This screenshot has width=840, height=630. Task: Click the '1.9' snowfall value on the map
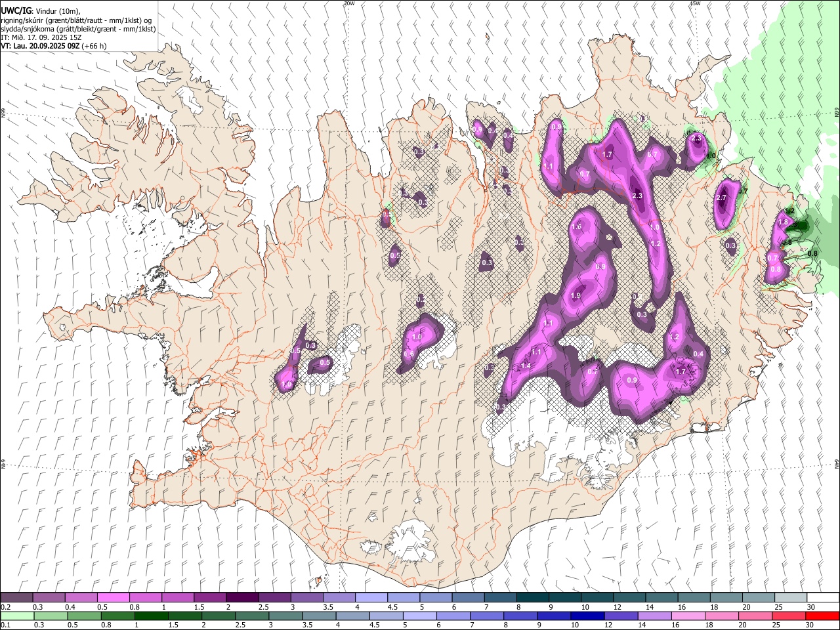pos(576,296)
